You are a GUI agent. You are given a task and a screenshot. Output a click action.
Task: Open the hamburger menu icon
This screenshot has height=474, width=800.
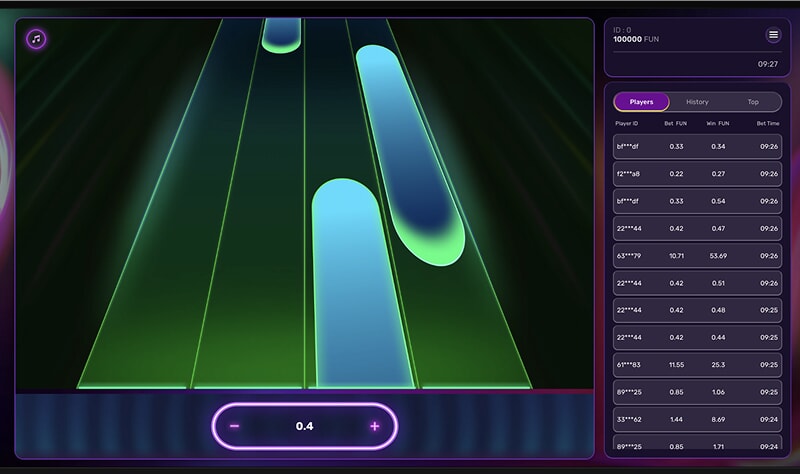773,35
